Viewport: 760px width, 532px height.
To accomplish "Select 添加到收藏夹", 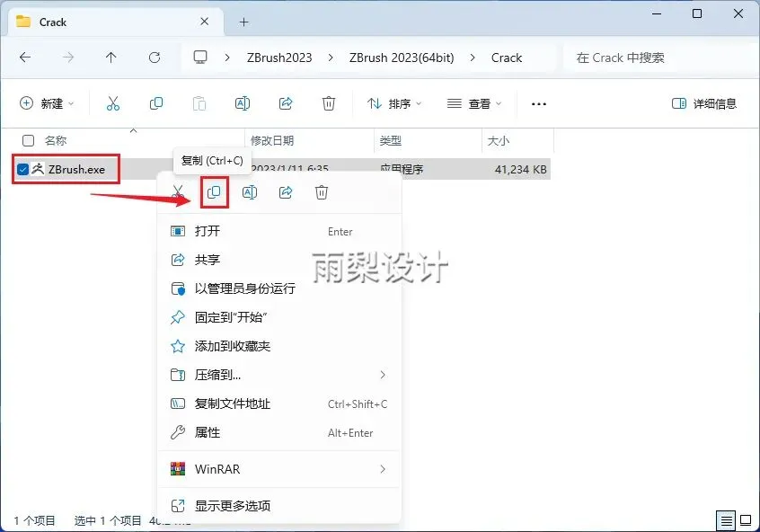I will click(279, 346).
